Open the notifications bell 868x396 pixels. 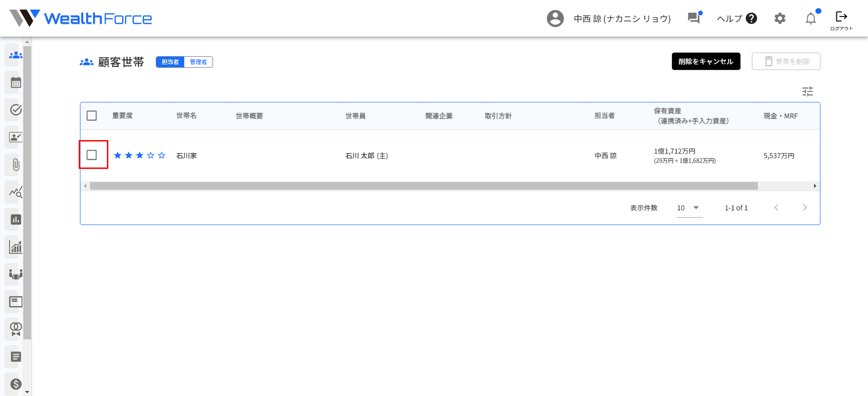[811, 19]
